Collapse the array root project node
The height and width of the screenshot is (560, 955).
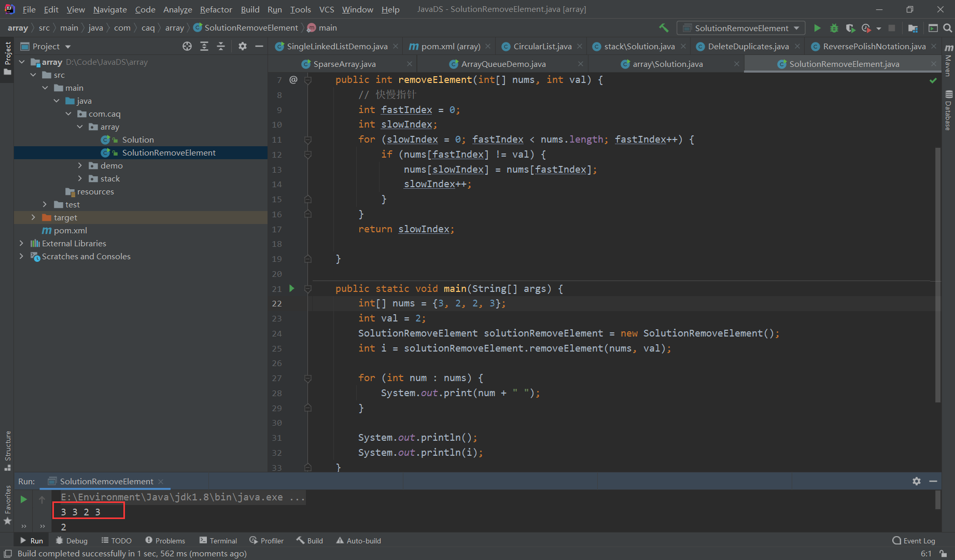click(22, 62)
